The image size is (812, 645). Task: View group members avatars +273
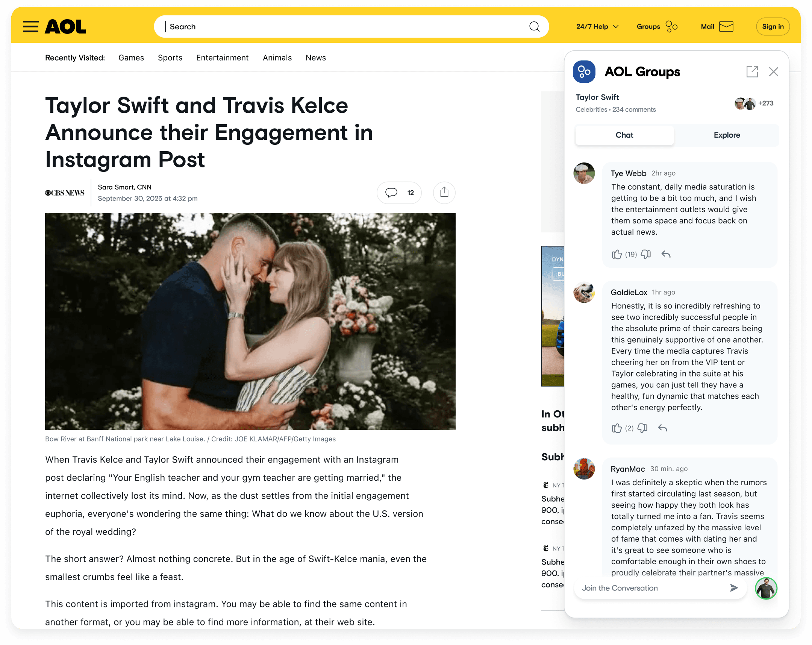tap(754, 103)
